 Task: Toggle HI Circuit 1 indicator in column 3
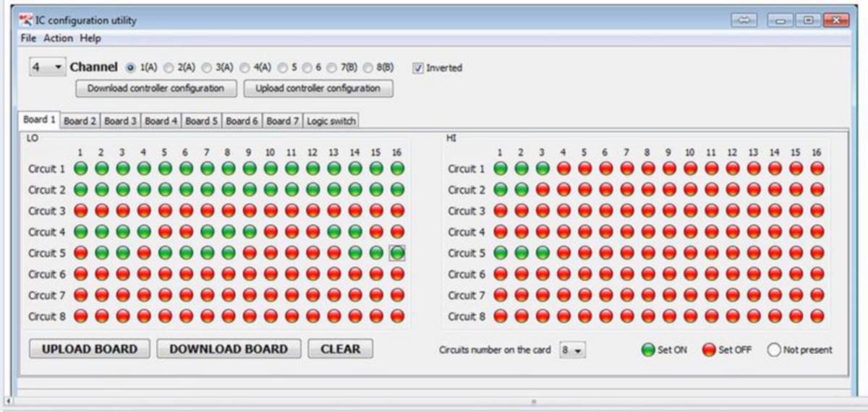pos(542,168)
